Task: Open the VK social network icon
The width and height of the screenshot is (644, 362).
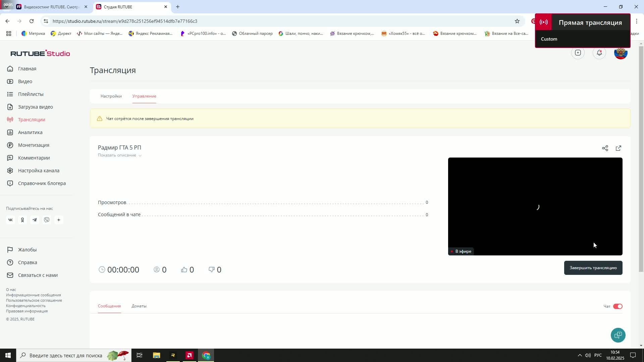Action: (10, 220)
